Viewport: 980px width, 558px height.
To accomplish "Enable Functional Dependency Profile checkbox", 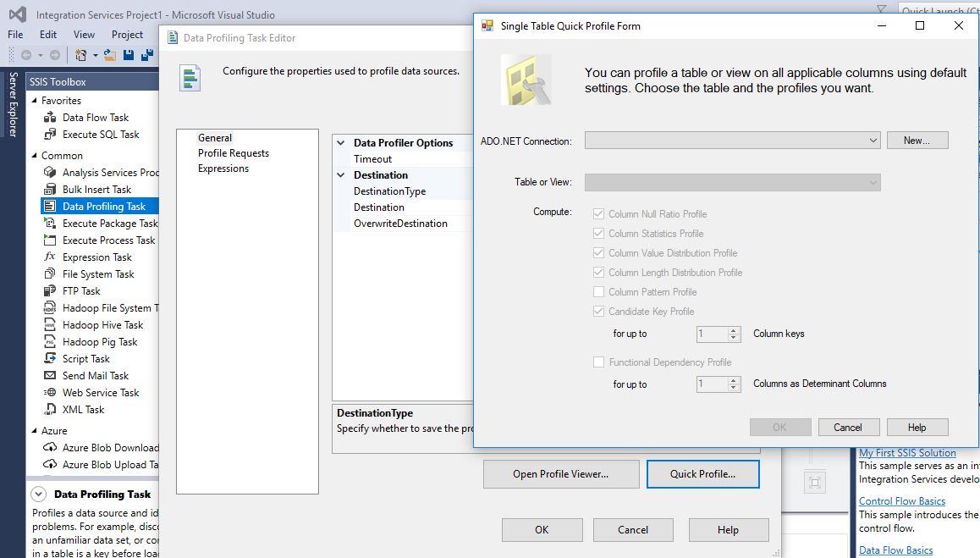I will 598,362.
